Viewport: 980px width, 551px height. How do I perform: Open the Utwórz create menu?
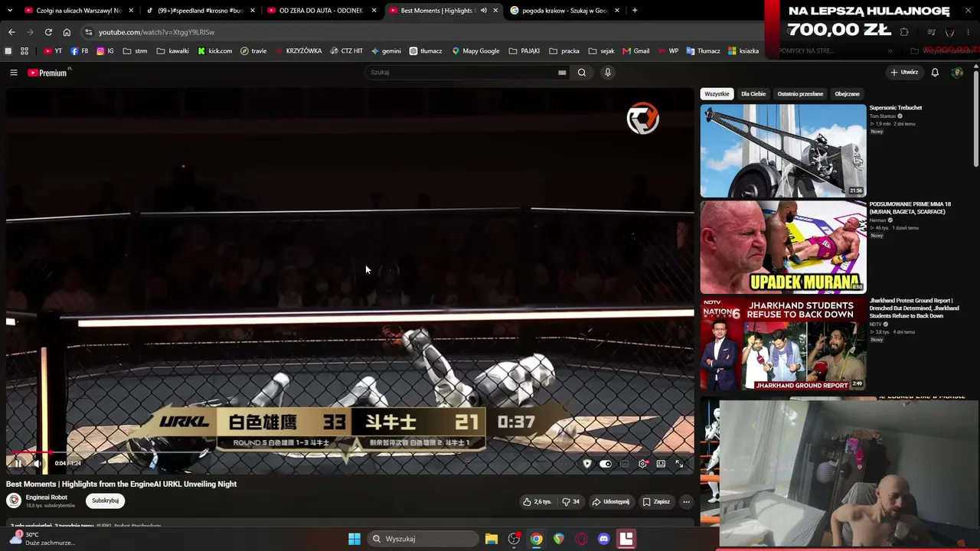coord(904,73)
